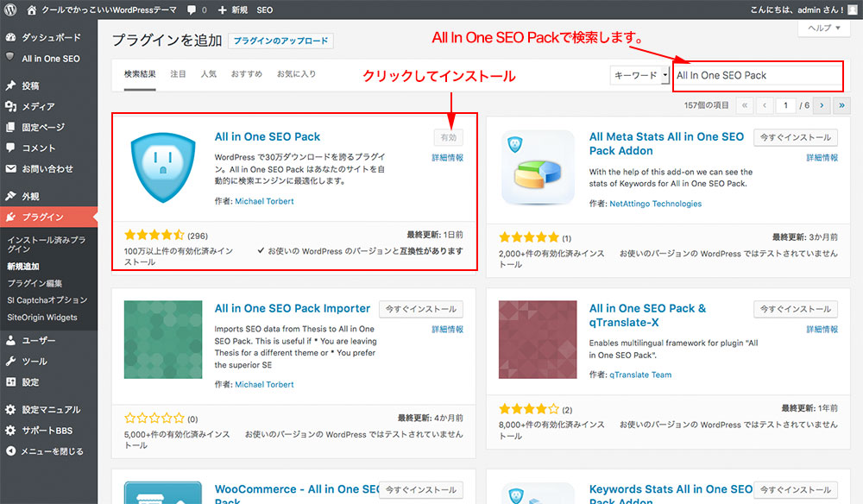Click the 投稿 pushpin icon
863x504 pixels.
pos(10,85)
